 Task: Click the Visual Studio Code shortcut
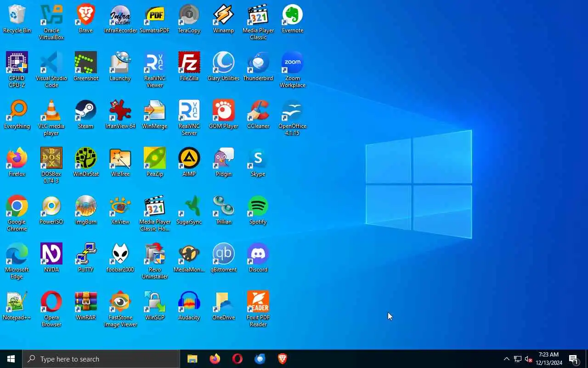51,70
